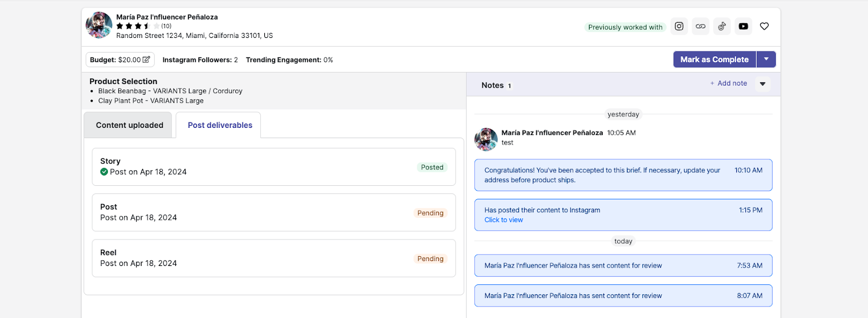The image size is (868, 318).
Task: Follow the Click to view link
Action: pos(503,220)
